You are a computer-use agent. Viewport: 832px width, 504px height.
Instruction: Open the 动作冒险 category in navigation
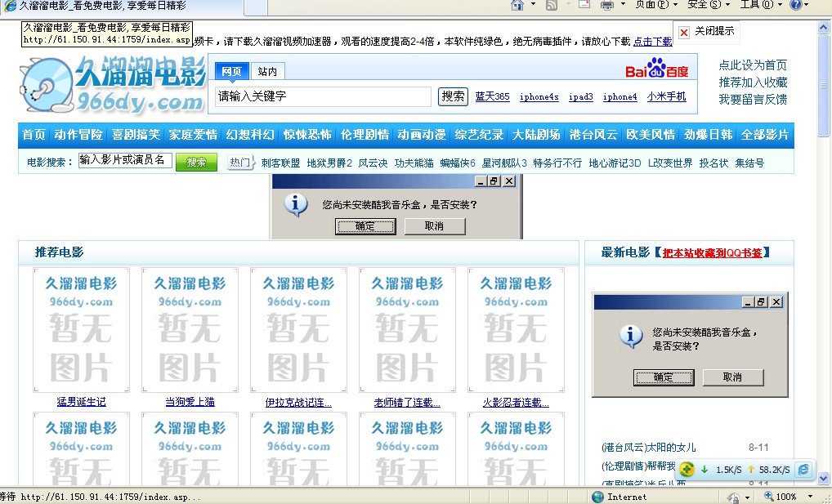click(78, 135)
